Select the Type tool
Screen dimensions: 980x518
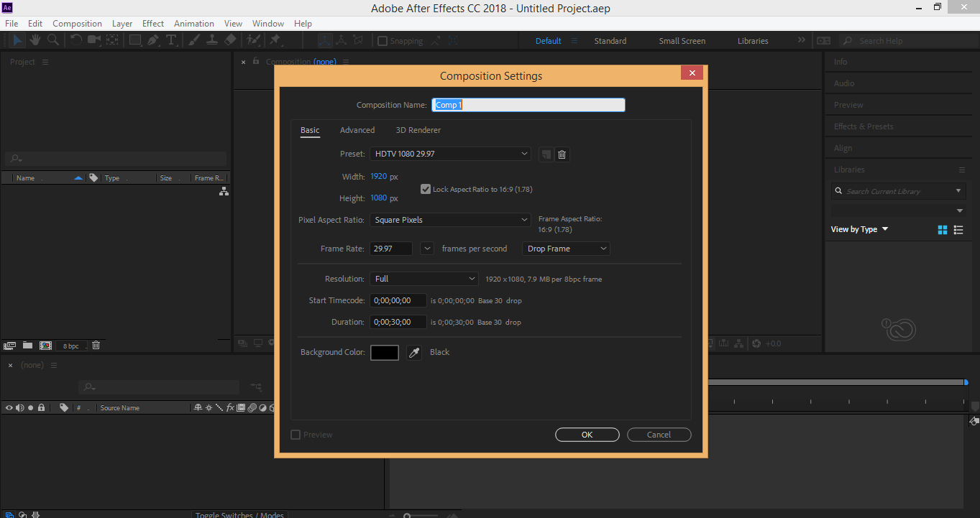click(x=172, y=40)
